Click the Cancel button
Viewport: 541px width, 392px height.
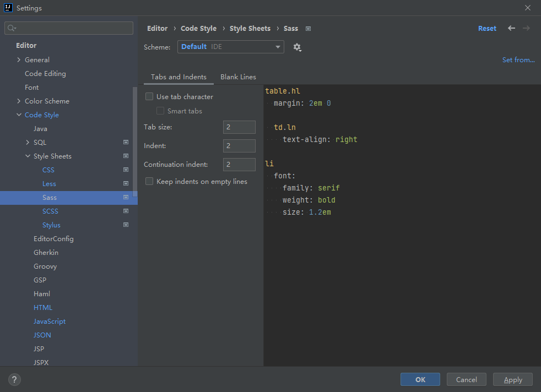(x=466, y=379)
